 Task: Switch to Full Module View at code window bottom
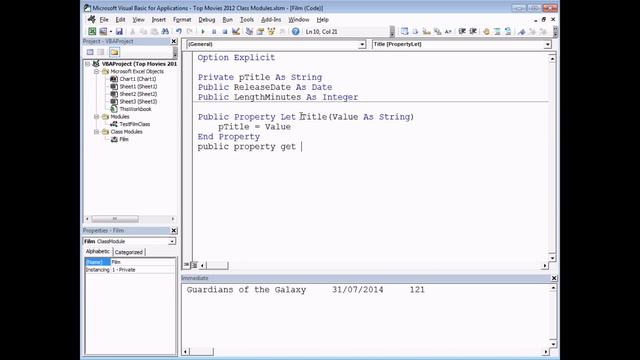pyautogui.click(x=194, y=265)
